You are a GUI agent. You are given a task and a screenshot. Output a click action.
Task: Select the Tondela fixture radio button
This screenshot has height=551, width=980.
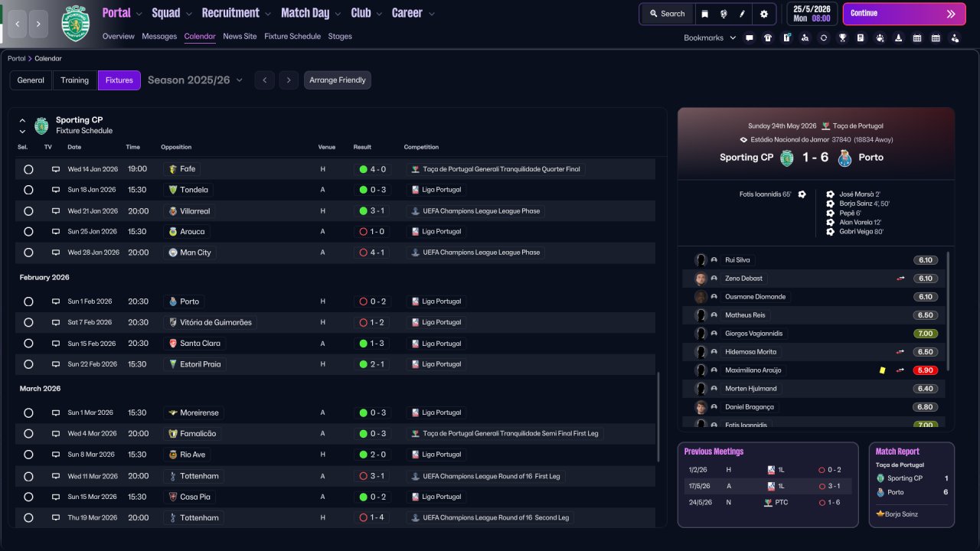point(28,190)
